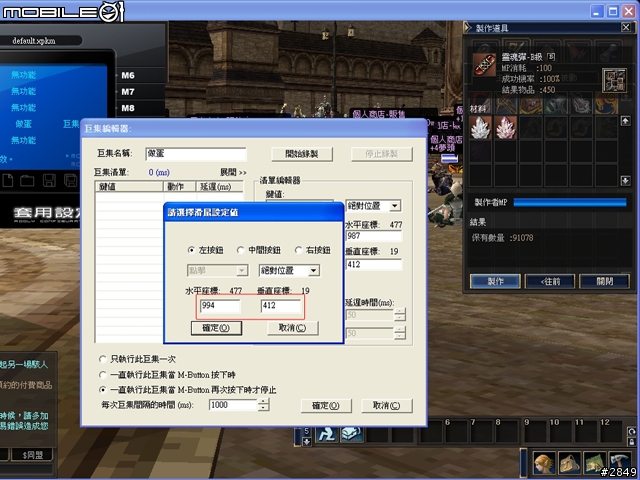Click the <往前 button in crafting window
Screen dimensions: 640x480
tap(550, 281)
